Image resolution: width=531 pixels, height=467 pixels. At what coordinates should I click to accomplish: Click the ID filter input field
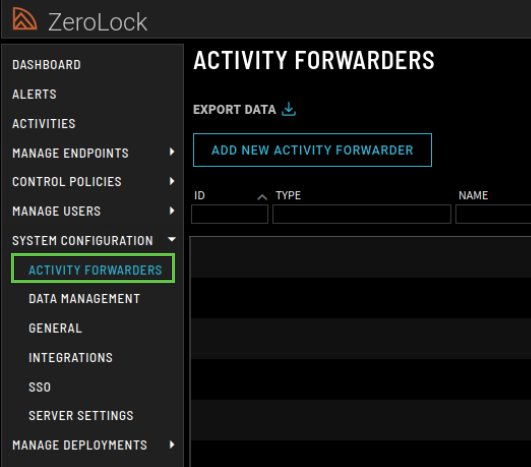pyautogui.click(x=230, y=214)
